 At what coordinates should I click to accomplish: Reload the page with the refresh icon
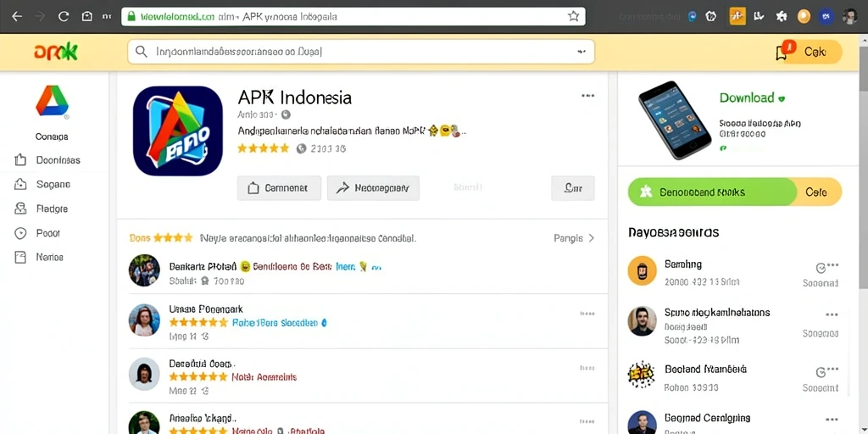[x=64, y=17]
